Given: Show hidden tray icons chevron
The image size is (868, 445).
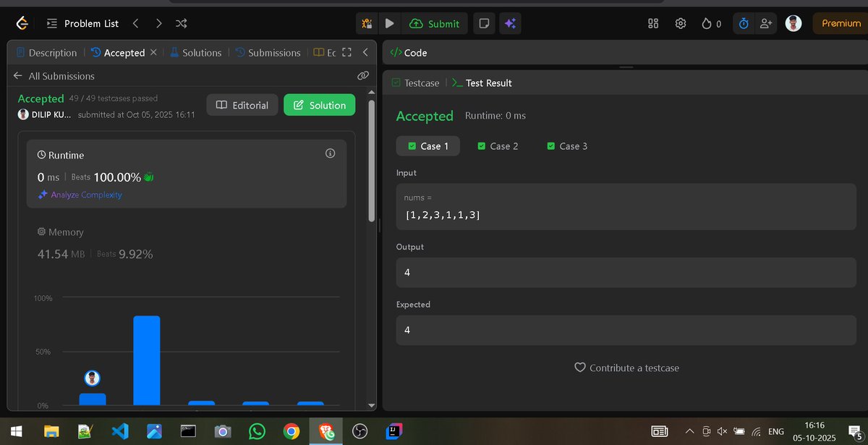Looking at the screenshot, I should 689,431.
